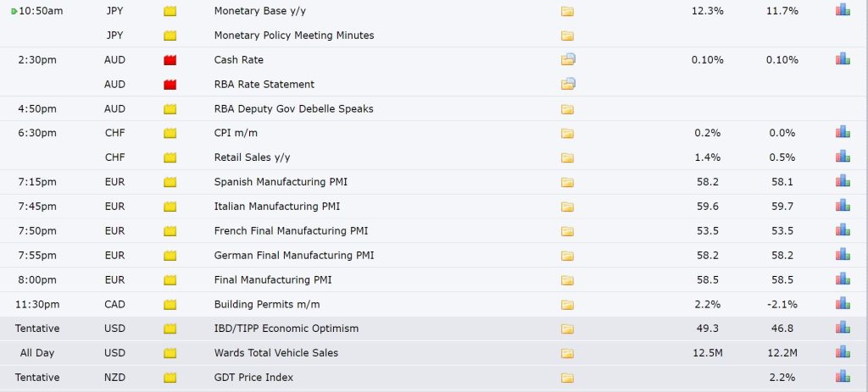Open the Spanish Manufacturing PMI chart icon
868x392 pixels.
pyautogui.click(x=843, y=181)
